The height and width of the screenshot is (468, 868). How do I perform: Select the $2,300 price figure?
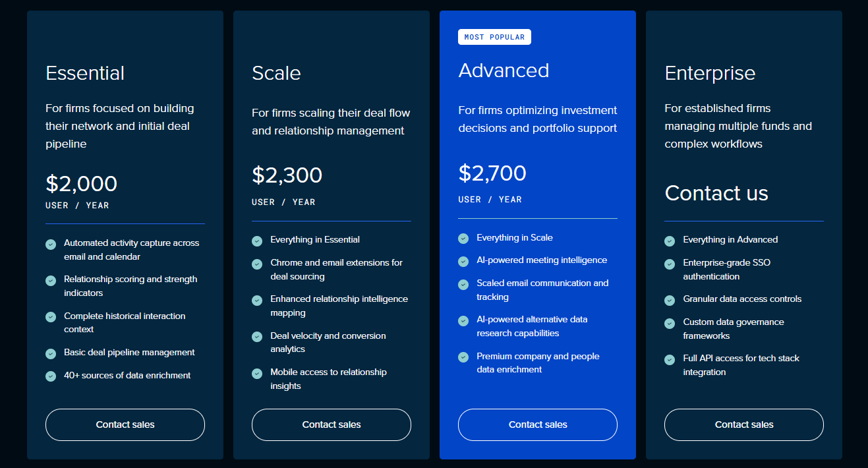pos(287,175)
